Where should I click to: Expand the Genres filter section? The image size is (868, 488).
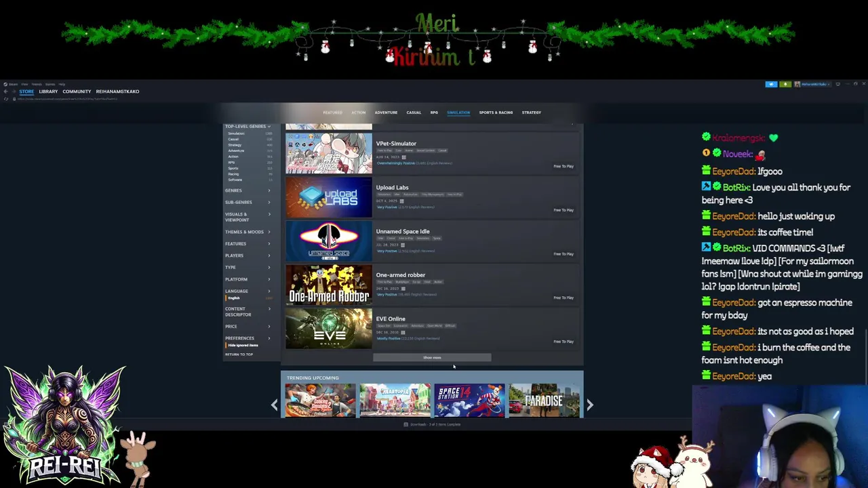pos(248,190)
